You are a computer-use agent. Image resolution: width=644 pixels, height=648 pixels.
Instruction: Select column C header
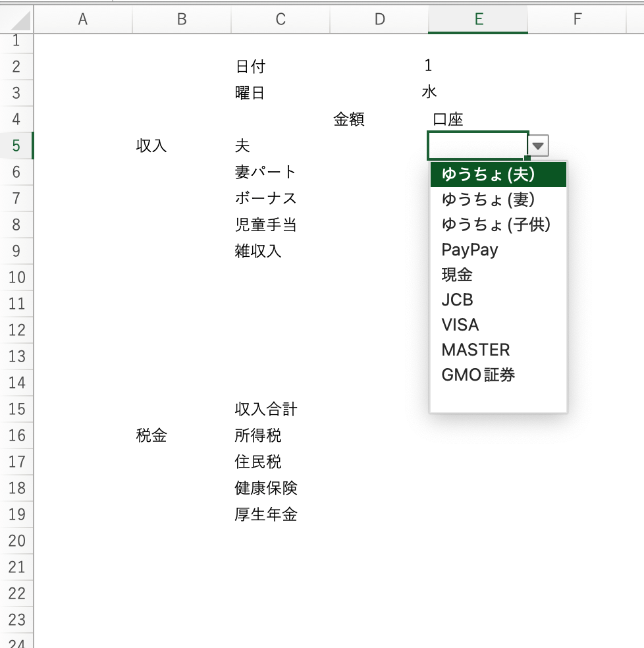pyautogui.click(x=281, y=20)
